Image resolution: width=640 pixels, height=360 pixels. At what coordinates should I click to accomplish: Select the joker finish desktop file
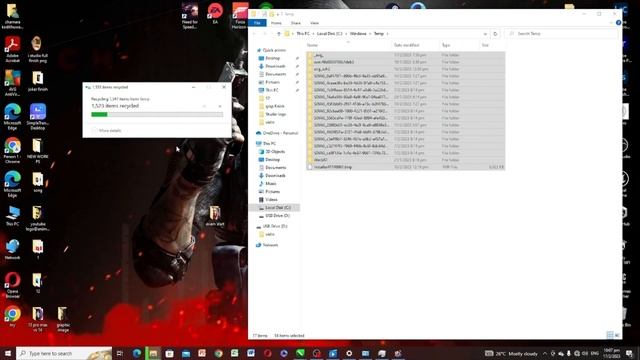(x=38, y=81)
